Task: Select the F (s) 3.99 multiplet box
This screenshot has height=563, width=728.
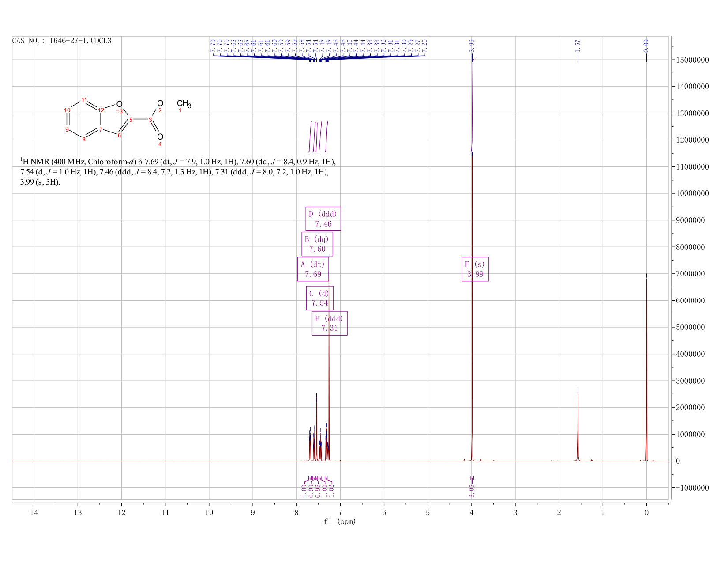Action: pyautogui.click(x=475, y=269)
